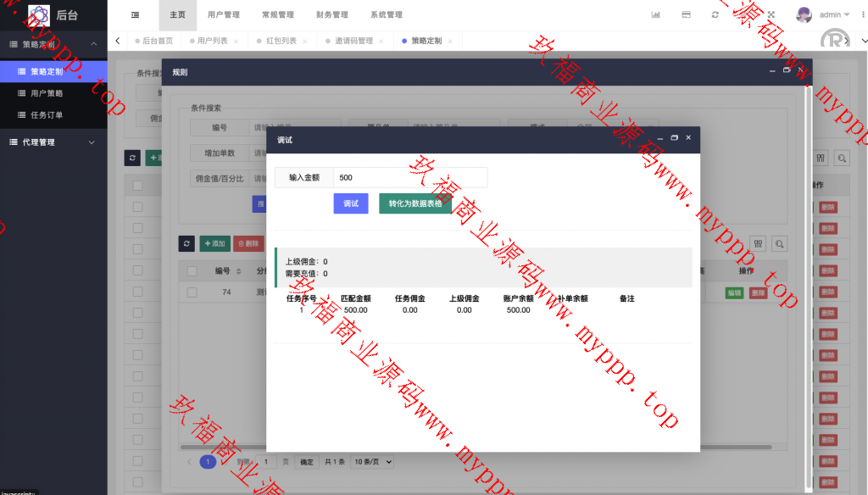The image size is (868, 495).
Task: Click the credit card icon in header
Action: pyautogui.click(x=686, y=14)
